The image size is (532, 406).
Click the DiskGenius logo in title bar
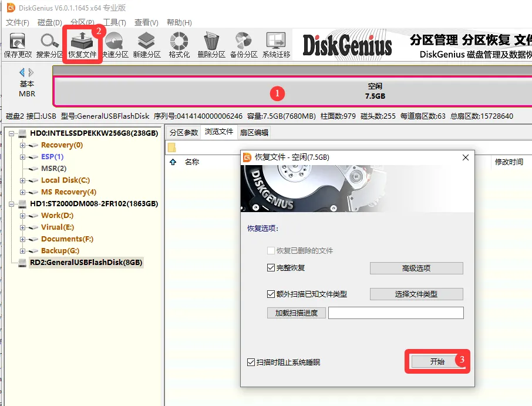(11, 7)
